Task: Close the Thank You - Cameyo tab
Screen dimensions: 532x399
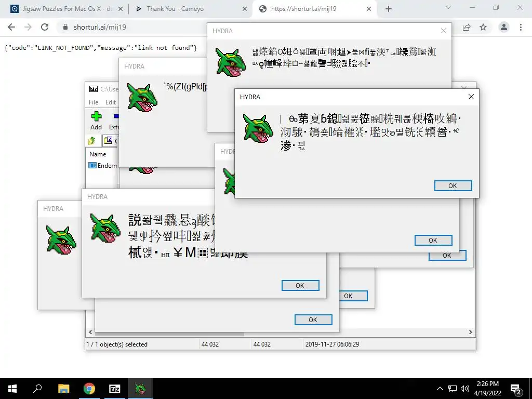Action: point(245,9)
